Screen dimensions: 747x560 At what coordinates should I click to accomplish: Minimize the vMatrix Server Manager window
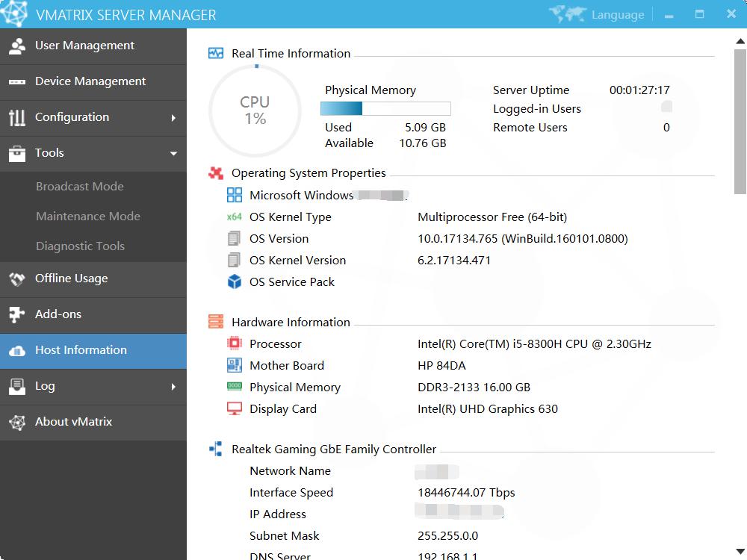coord(669,15)
